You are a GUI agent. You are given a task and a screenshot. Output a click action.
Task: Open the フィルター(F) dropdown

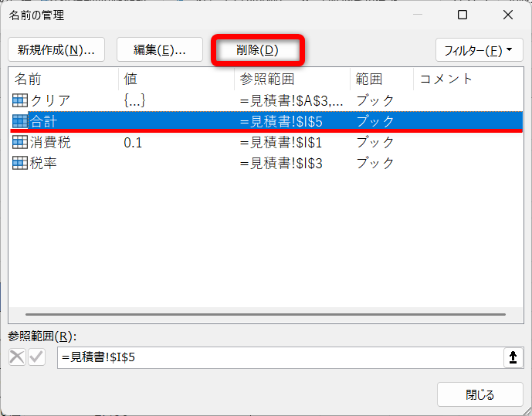(479, 50)
